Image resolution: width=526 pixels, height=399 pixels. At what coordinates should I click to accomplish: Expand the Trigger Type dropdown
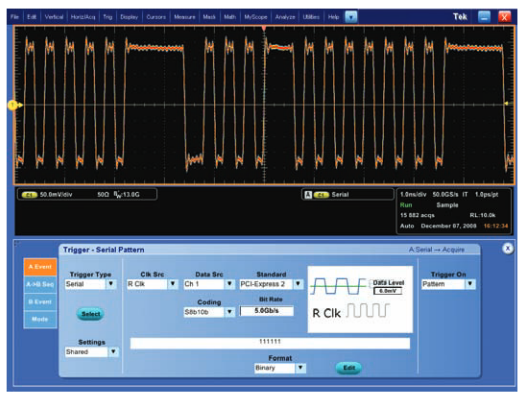coord(111,284)
